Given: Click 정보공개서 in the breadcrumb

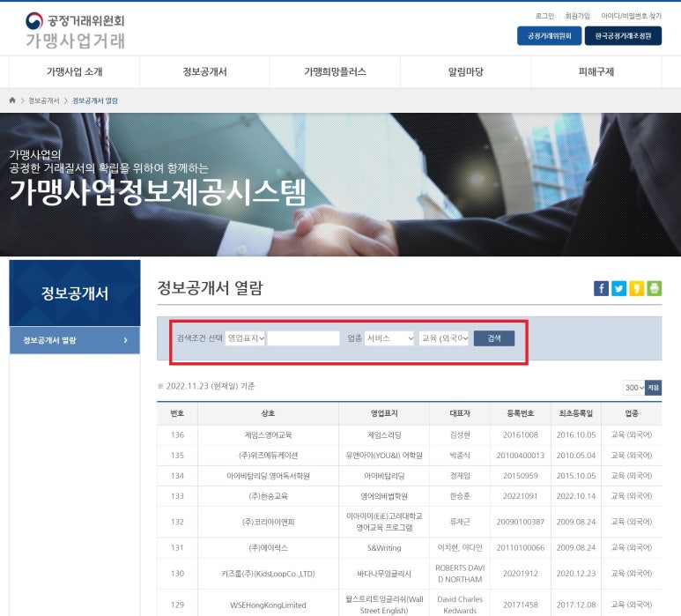Looking at the screenshot, I should click(x=44, y=100).
